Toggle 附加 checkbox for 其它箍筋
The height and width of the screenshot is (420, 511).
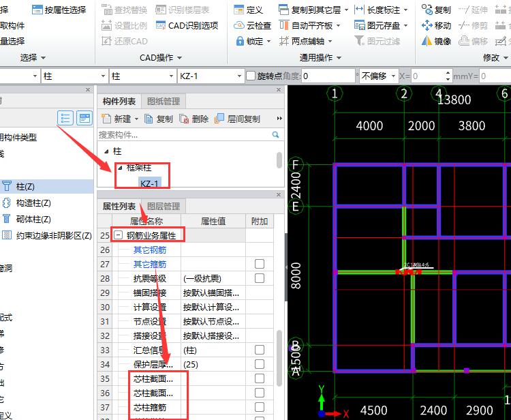pos(260,264)
